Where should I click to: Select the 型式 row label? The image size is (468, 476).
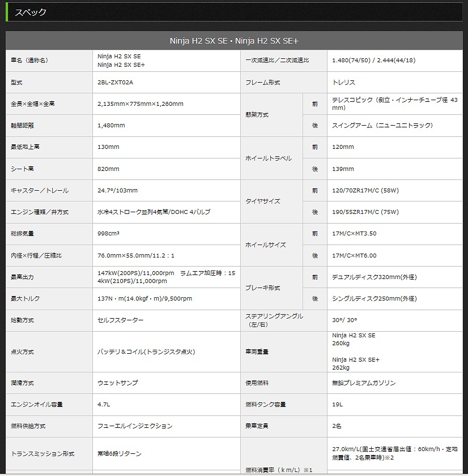pos(16,82)
